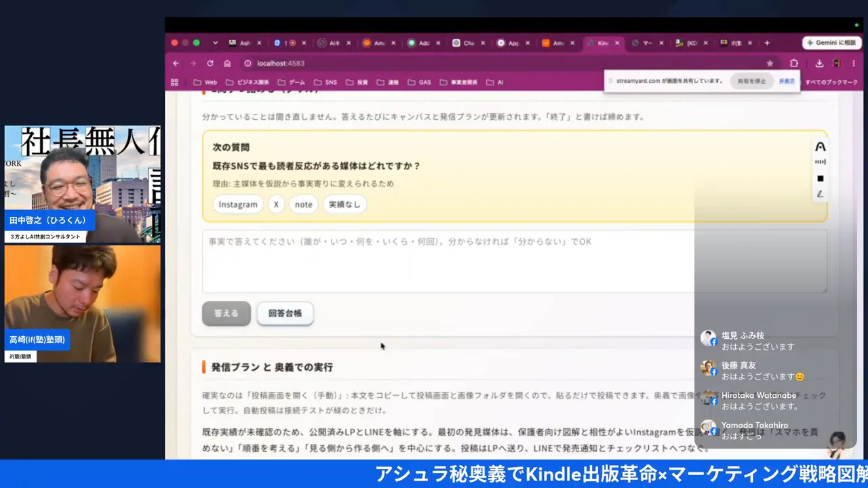Open the browser home page icon

pyautogui.click(x=227, y=63)
